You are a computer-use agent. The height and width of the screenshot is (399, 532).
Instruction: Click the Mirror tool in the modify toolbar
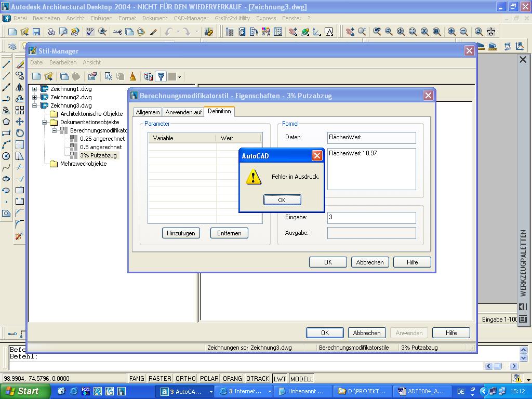(20, 87)
